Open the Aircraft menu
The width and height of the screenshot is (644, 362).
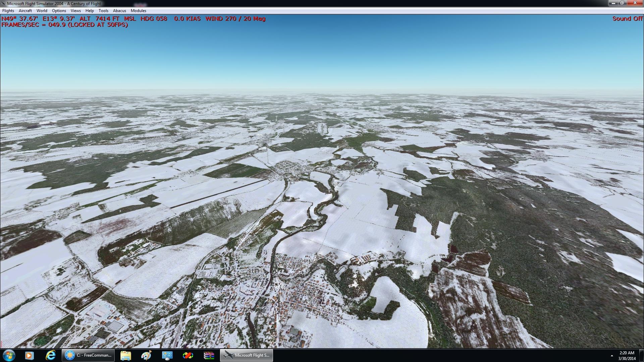(x=25, y=11)
